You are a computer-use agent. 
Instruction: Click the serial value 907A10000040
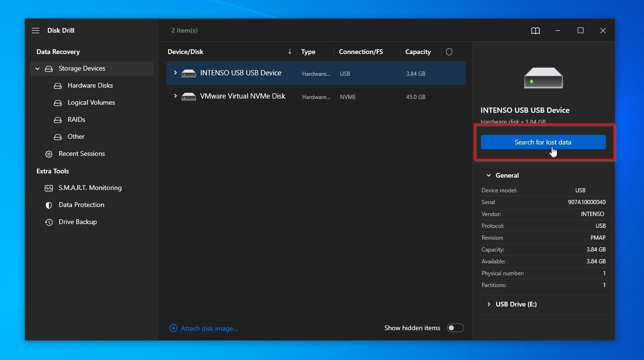pos(587,202)
